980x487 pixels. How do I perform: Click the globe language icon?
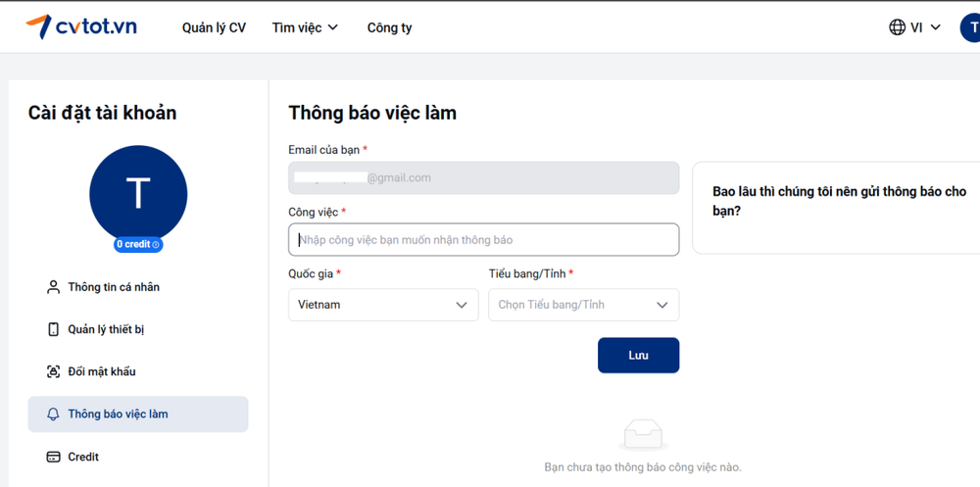[897, 27]
